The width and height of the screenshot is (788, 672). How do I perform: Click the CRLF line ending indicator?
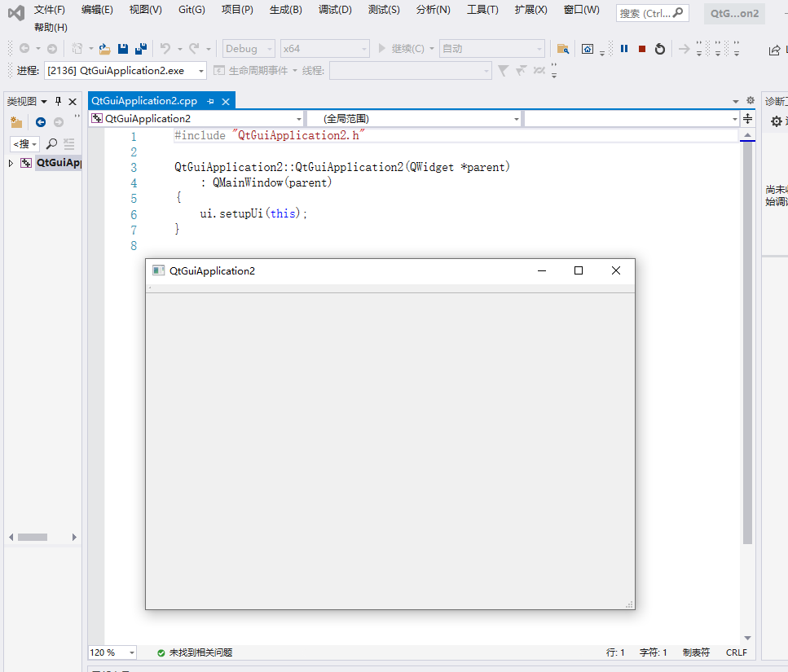point(736,652)
